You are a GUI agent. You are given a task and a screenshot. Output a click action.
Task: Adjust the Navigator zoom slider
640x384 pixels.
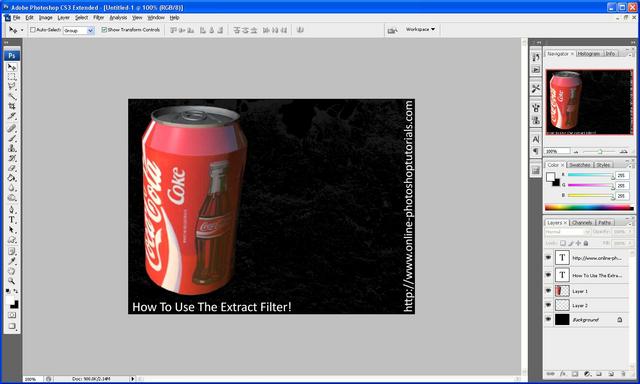[x=600, y=151]
